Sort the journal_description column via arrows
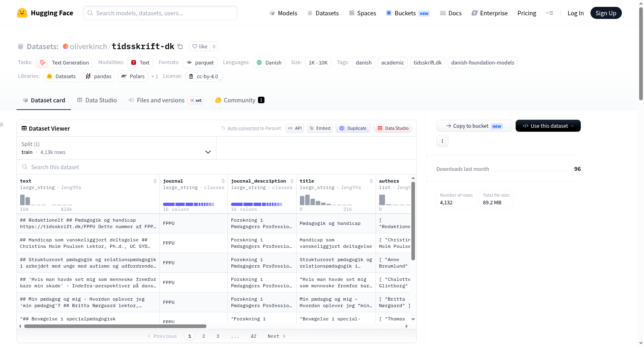 pyautogui.click(x=292, y=181)
